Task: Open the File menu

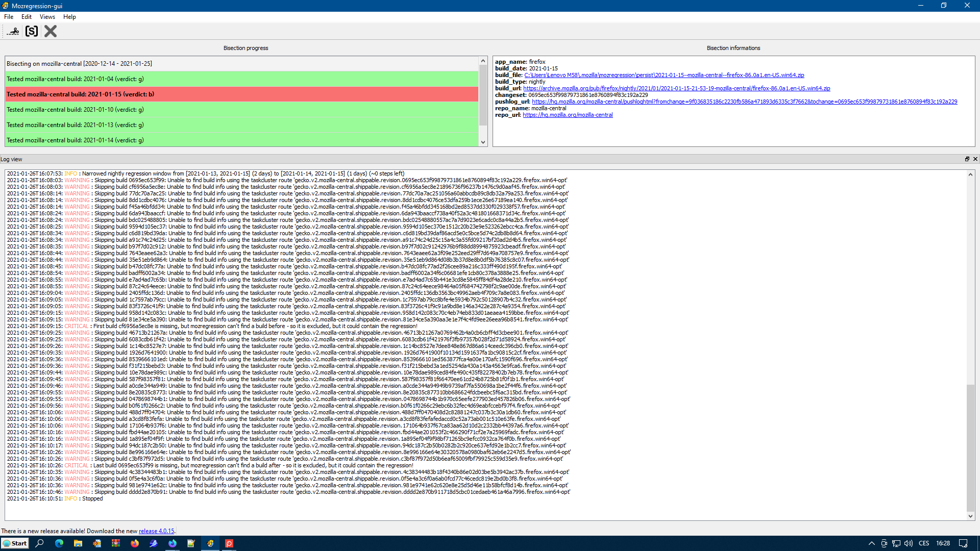Action: (9, 17)
